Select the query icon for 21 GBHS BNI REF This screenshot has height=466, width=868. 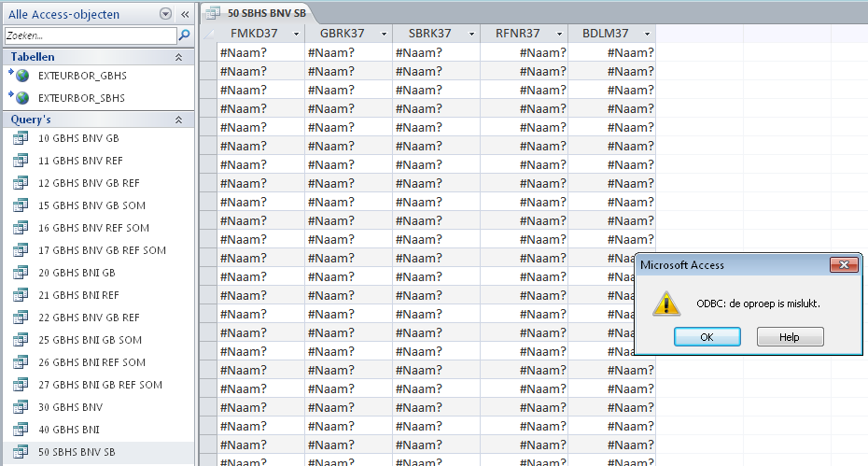(x=21, y=295)
